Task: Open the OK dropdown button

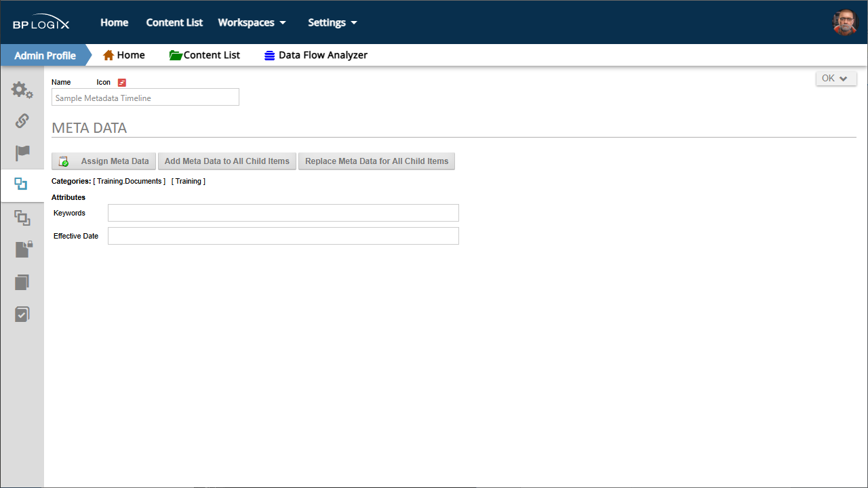Action: (836, 79)
